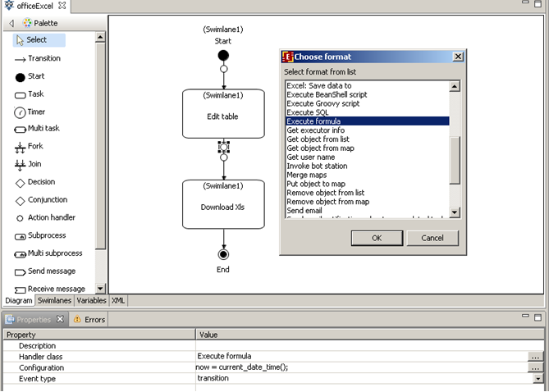The image size is (549, 392).
Task: Cancel the Choose format dialog
Action: coord(432,238)
